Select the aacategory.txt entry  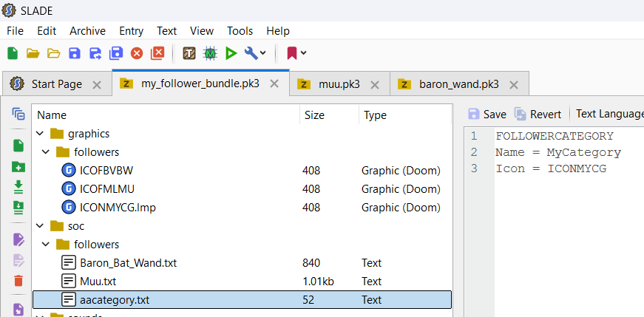coord(242,300)
